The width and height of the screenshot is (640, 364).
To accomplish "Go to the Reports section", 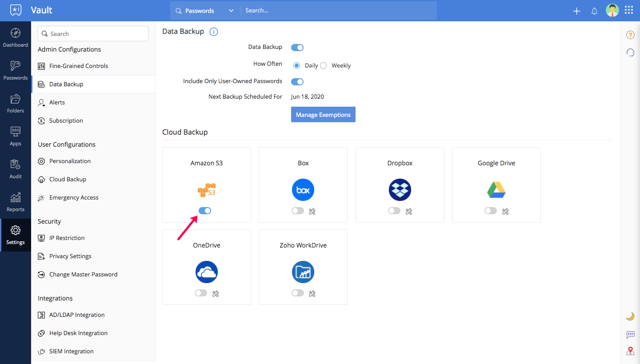I will coord(16,202).
